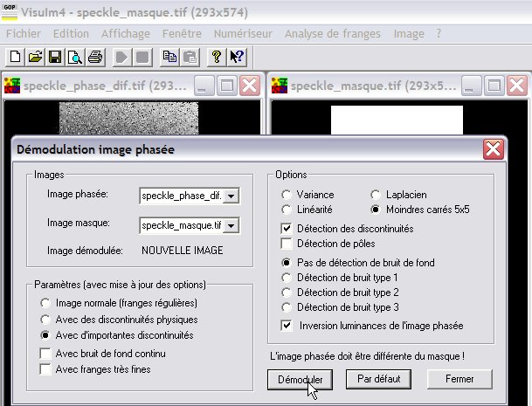
Task: Close the speckle_phase_dif.tif window
Action: coord(250,86)
